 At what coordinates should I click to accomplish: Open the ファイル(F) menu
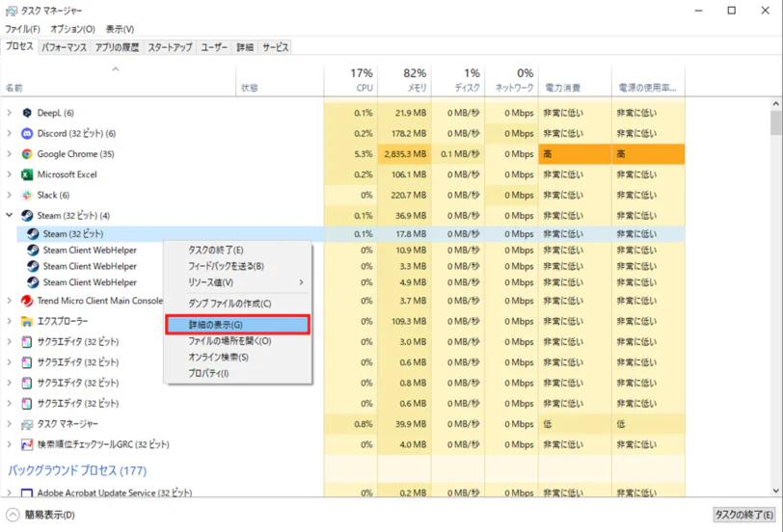coord(22,29)
